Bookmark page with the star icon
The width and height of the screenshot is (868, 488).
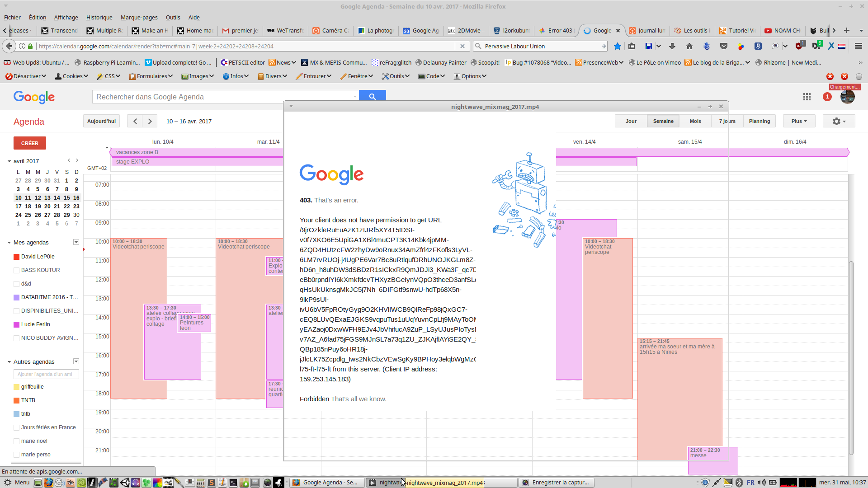pyautogui.click(x=618, y=46)
